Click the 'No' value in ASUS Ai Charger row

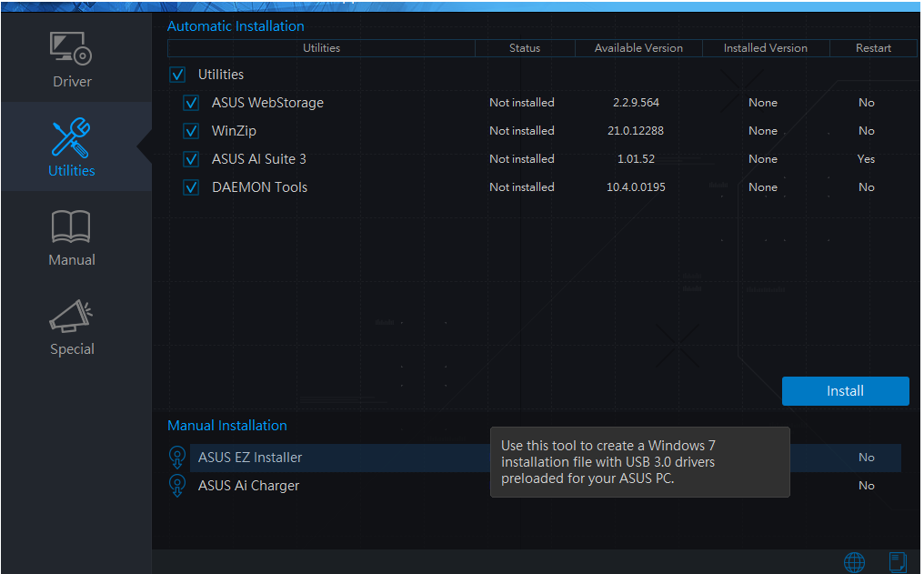tap(866, 486)
